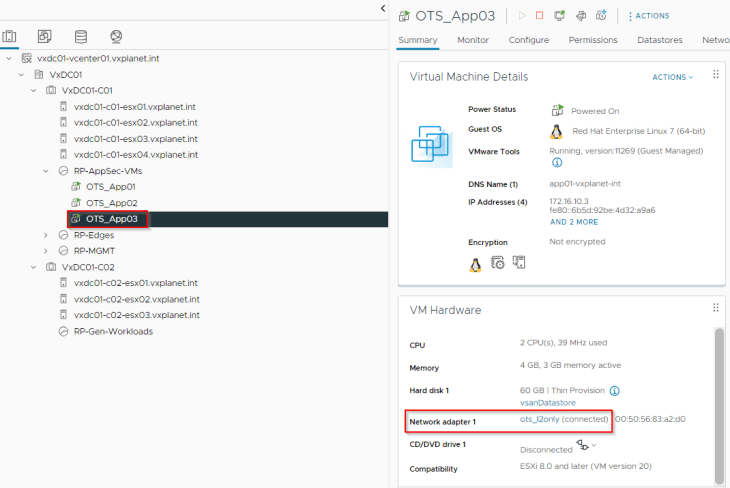This screenshot has height=488, width=730.
Task: Expand the RP-Edges resource pool
Action: pyautogui.click(x=46, y=235)
